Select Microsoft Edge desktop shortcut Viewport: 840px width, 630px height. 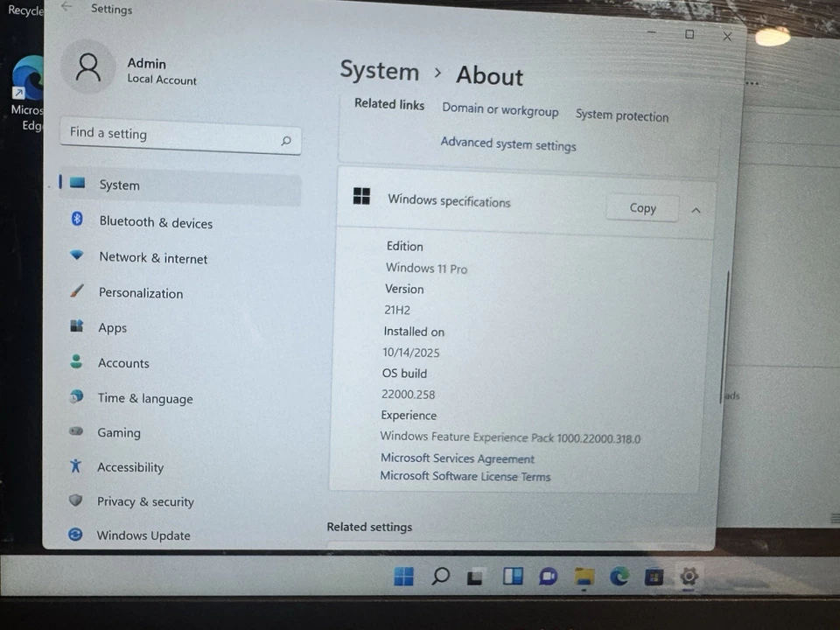pos(25,93)
